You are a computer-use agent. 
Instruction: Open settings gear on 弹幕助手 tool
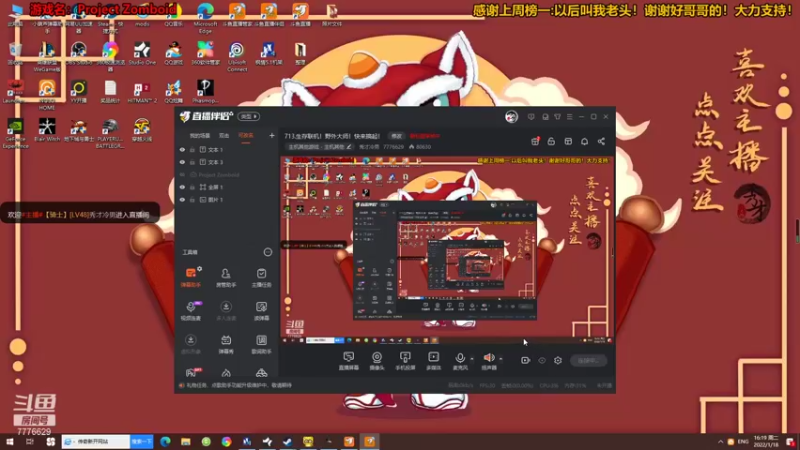click(199, 269)
